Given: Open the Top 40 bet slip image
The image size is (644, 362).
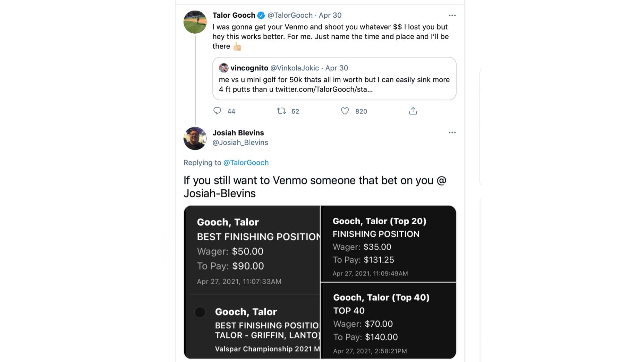Looking at the screenshot, I should pyautogui.click(x=388, y=321).
